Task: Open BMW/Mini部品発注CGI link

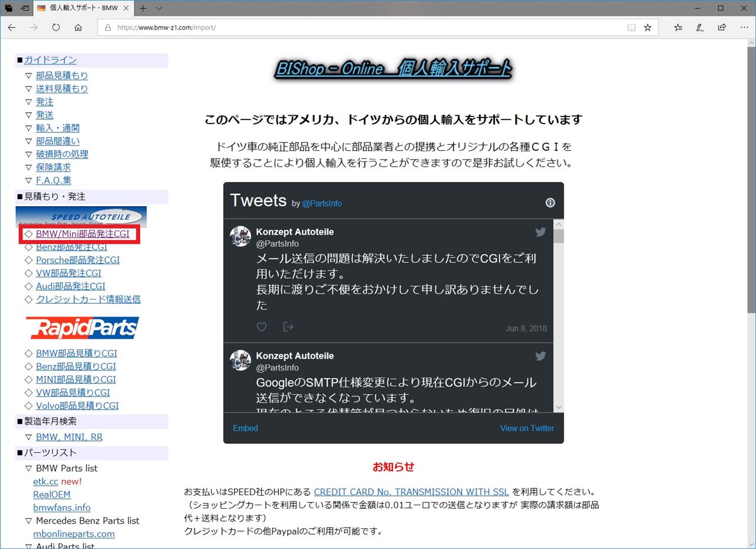Action: point(83,234)
